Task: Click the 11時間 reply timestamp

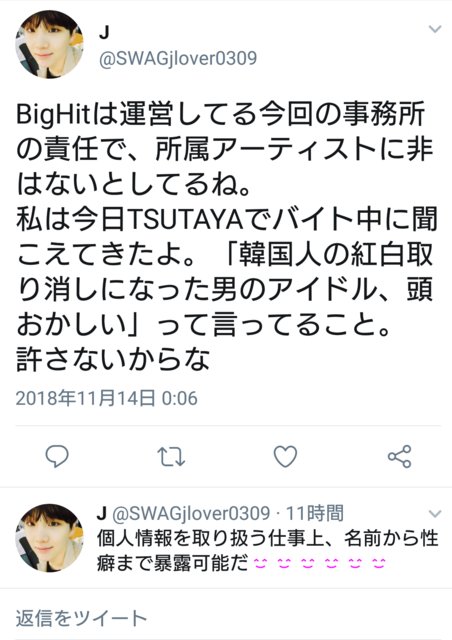Action: click(x=314, y=513)
